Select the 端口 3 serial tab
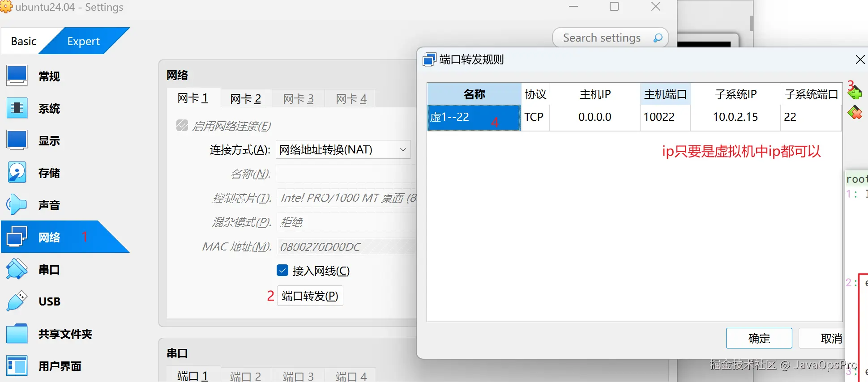Screen dimensions: 868x382 click(x=299, y=376)
